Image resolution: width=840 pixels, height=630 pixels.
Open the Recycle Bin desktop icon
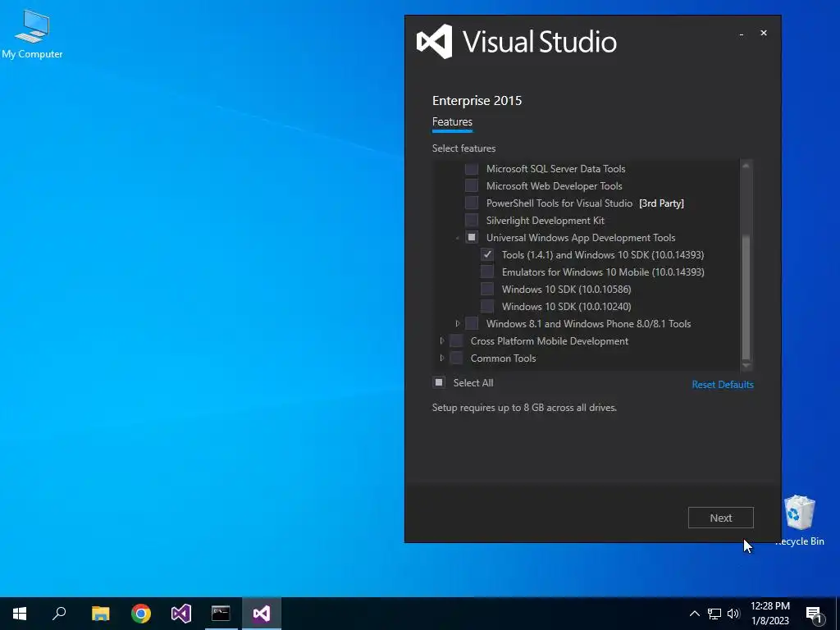coord(799,520)
